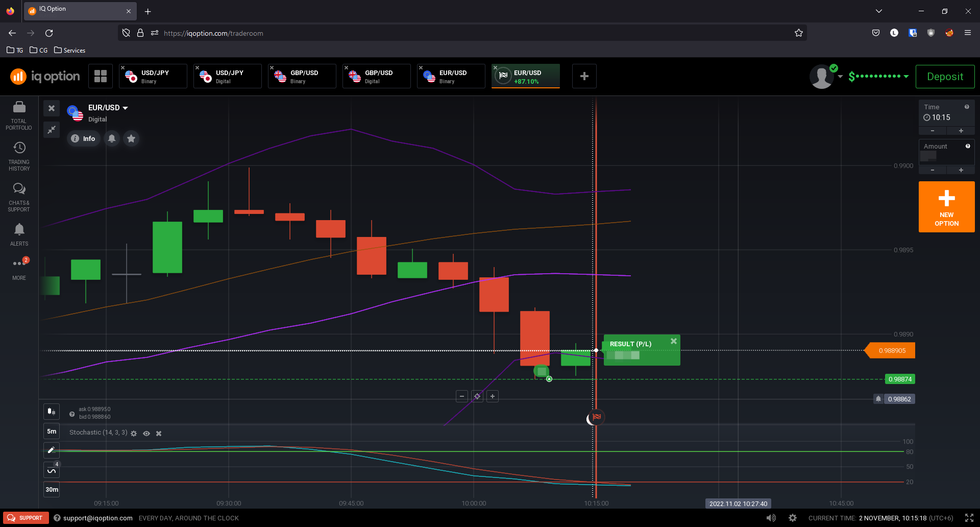Click the Time 10:15 expiration field
The image size is (980, 527).
click(x=946, y=113)
